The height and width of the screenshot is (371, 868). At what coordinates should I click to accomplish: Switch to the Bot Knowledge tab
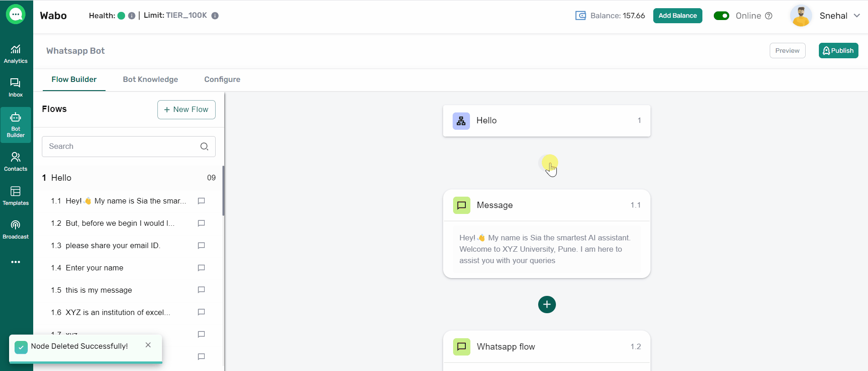[x=150, y=80]
